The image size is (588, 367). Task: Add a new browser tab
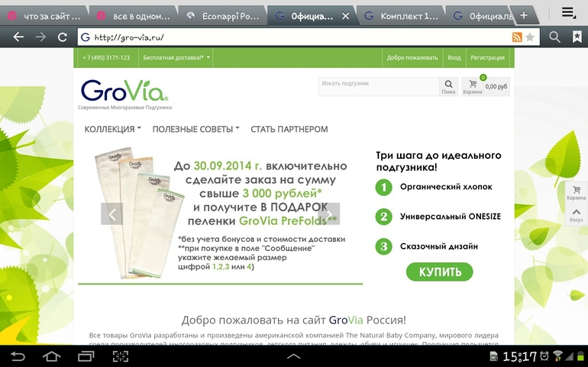[523, 15]
